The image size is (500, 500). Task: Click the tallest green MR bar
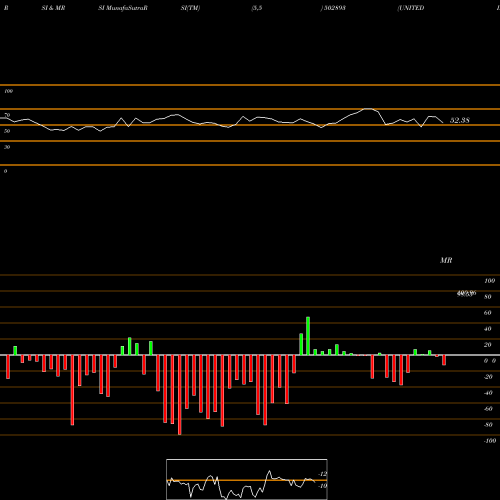click(308, 336)
